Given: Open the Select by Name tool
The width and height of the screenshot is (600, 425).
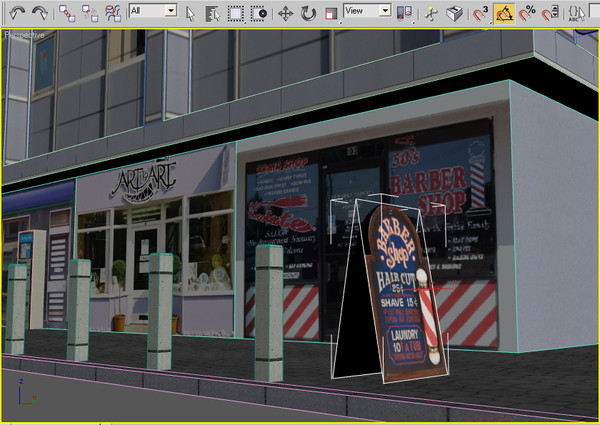Looking at the screenshot, I should pyautogui.click(x=213, y=14).
